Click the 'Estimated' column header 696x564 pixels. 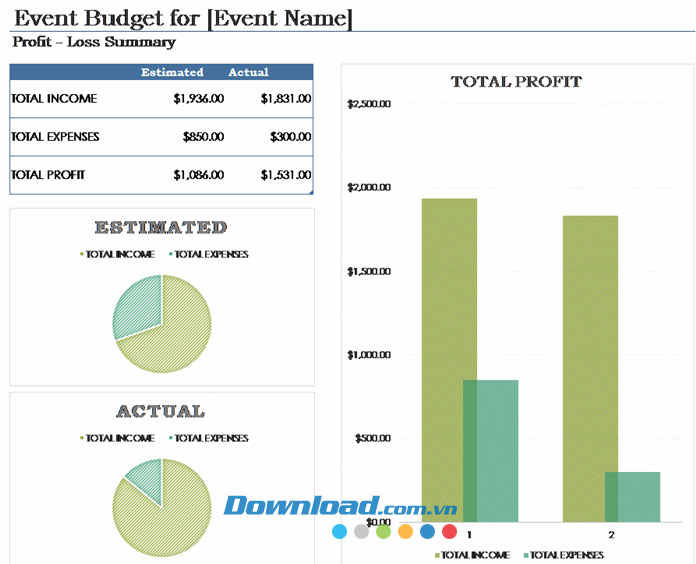[172, 72]
